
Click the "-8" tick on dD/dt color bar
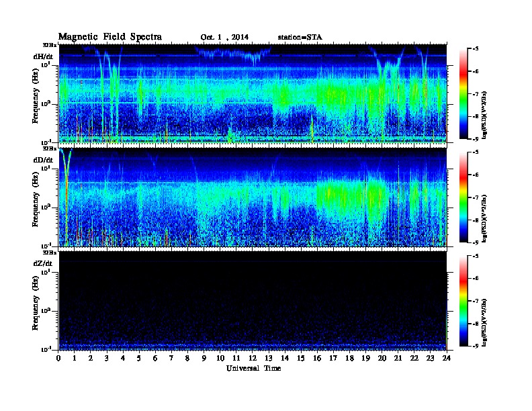pyautogui.click(x=476, y=220)
